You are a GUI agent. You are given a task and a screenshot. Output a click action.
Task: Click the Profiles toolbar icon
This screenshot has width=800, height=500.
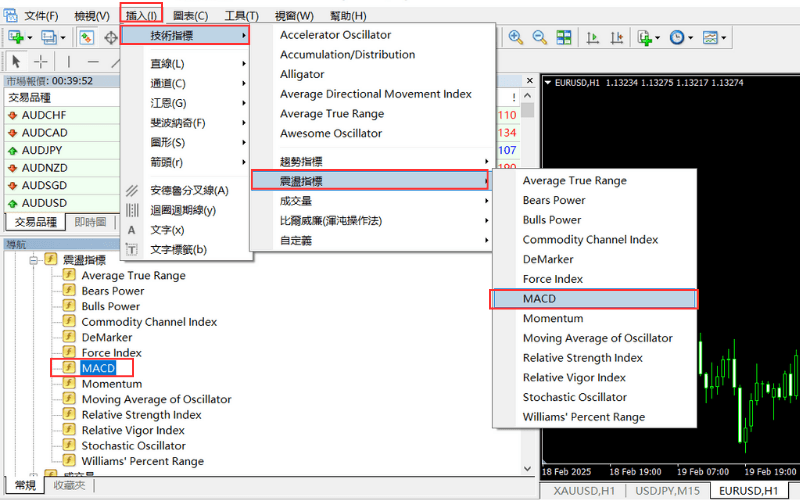click(x=49, y=37)
